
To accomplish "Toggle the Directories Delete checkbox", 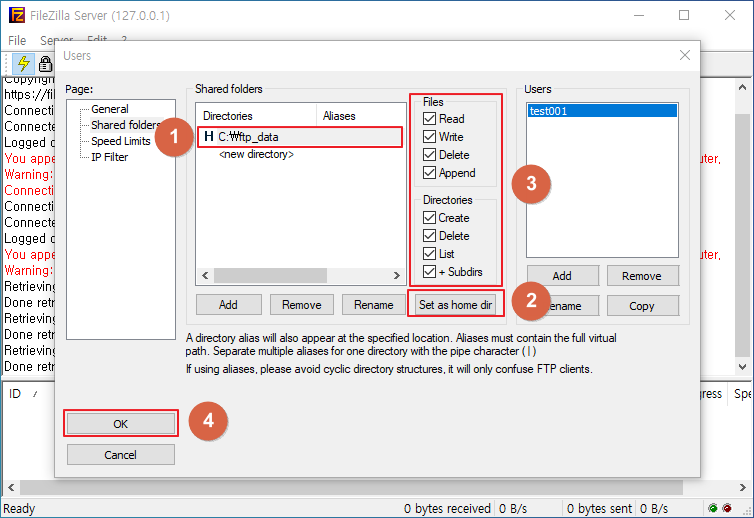I will tap(429, 236).
